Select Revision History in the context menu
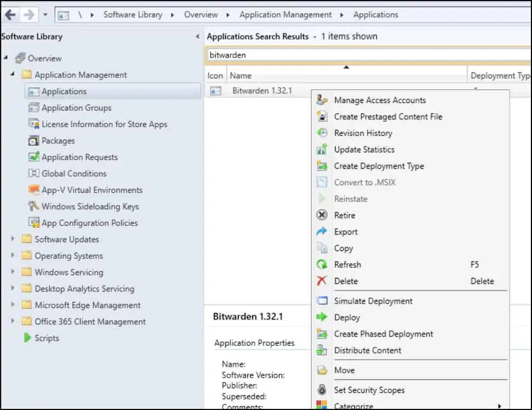Image resolution: width=532 pixels, height=410 pixels. click(362, 133)
